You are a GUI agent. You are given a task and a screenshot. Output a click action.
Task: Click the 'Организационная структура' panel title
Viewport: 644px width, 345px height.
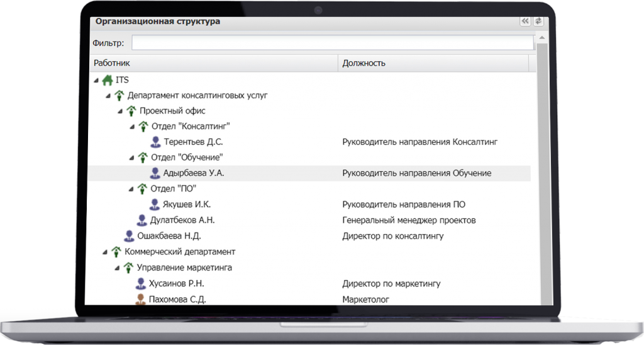[158, 21]
